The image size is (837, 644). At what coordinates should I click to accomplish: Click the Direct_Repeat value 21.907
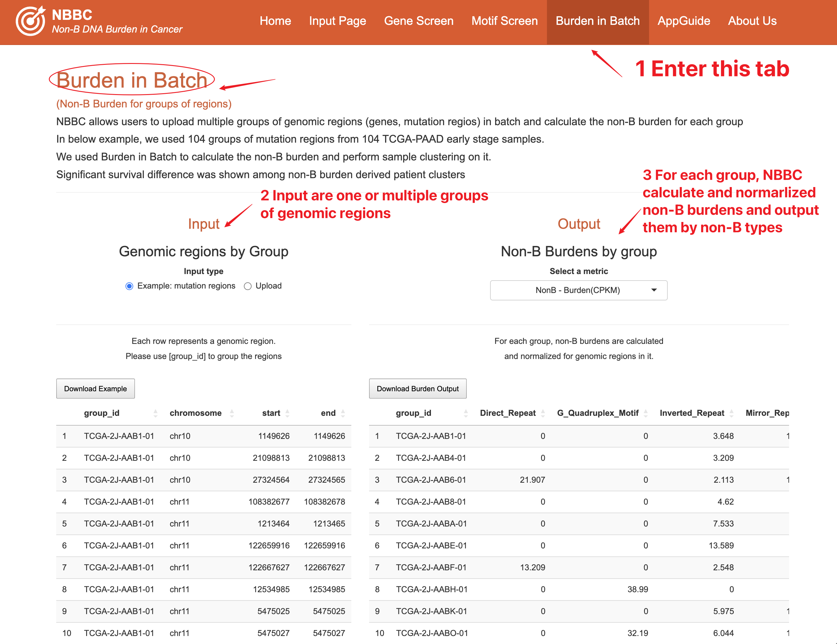(532, 480)
